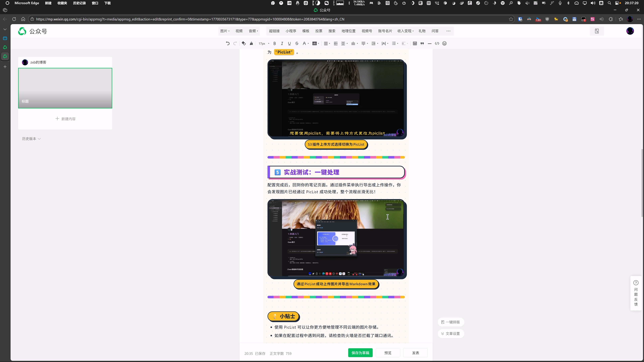
Task: Click the undo arrow icon
Action: pyautogui.click(x=228, y=43)
